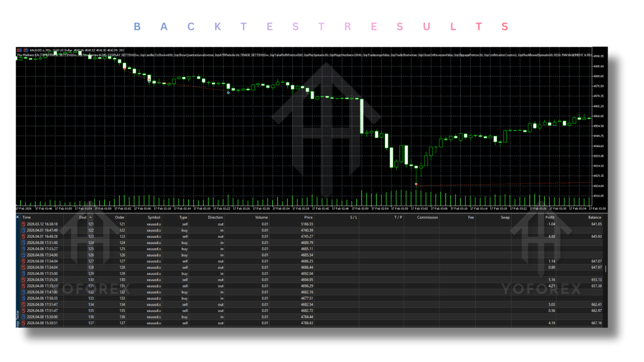The height and width of the screenshot is (362, 644).
Task: Click the blue buy deal icon for deal 122
Action: coord(23,230)
